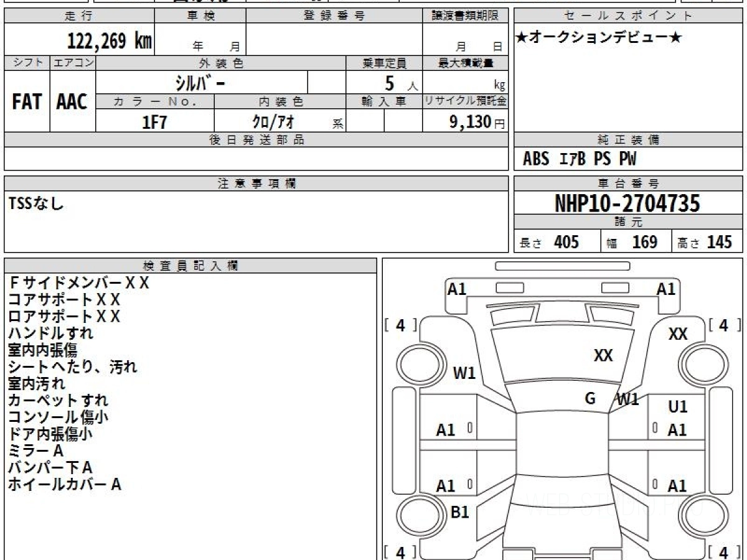Select chassis number NHP10-2704735
This screenshot has height=560, width=747.
coord(627,203)
